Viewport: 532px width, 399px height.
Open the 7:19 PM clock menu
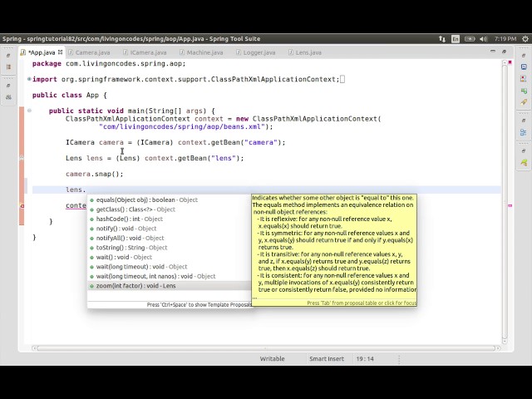(505, 39)
